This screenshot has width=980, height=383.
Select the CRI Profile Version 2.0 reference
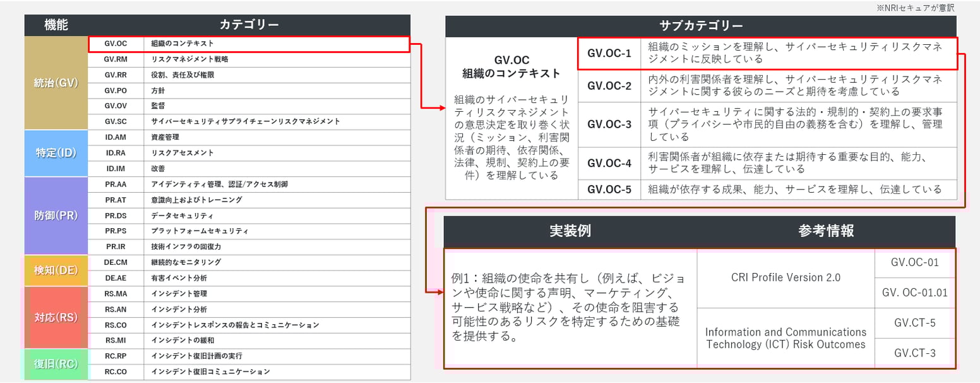(786, 277)
